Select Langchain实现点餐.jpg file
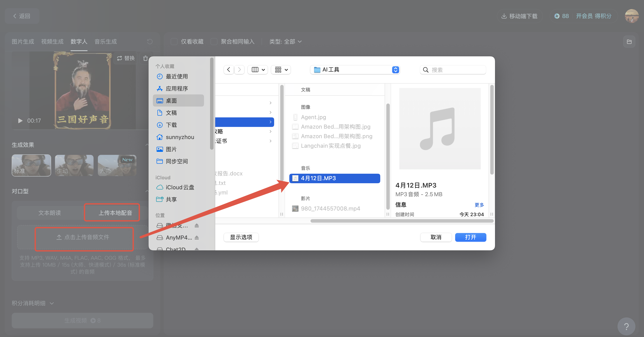Viewport: 644px width, 337px height. click(x=335, y=146)
